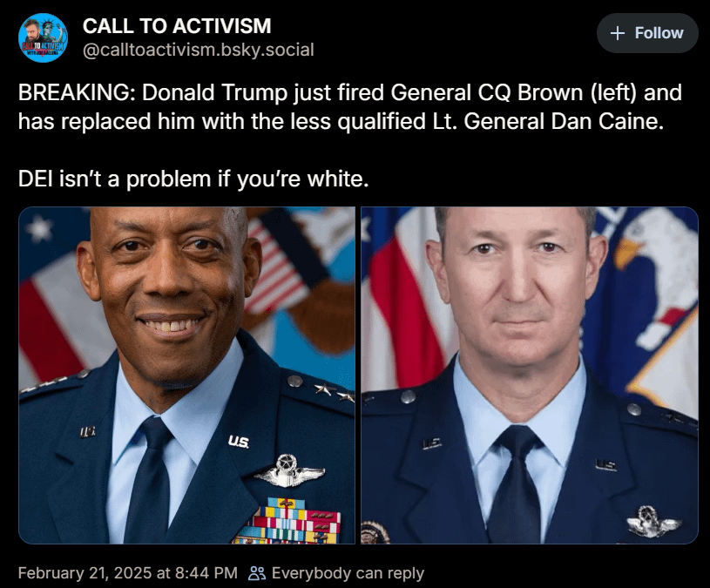Click pilot wings badge in left photo
The image size is (710, 588).
point(289,471)
